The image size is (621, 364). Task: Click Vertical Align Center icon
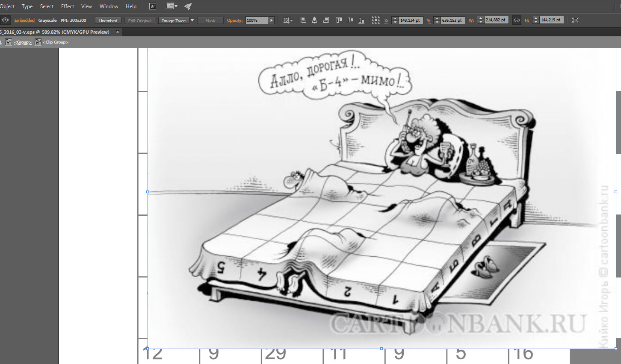point(350,20)
